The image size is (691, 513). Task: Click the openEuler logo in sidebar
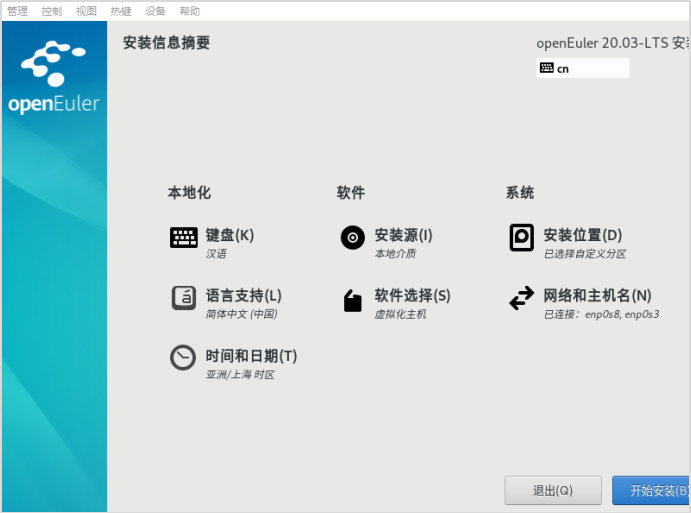click(x=54, y=77)
